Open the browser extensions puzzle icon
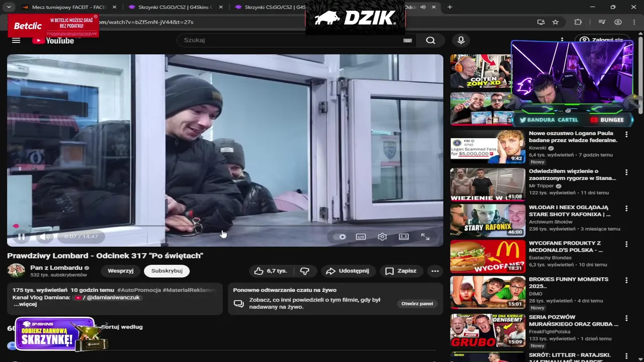Screen dimensions: 644x362 pyautogui.click(x=578, y=22)
